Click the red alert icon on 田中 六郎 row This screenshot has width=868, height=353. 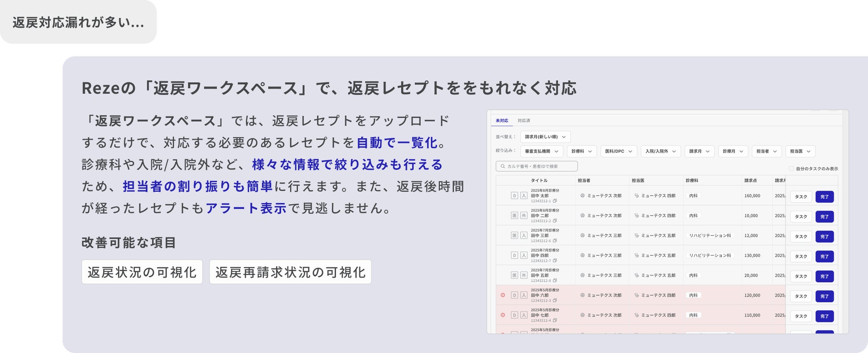503,295
